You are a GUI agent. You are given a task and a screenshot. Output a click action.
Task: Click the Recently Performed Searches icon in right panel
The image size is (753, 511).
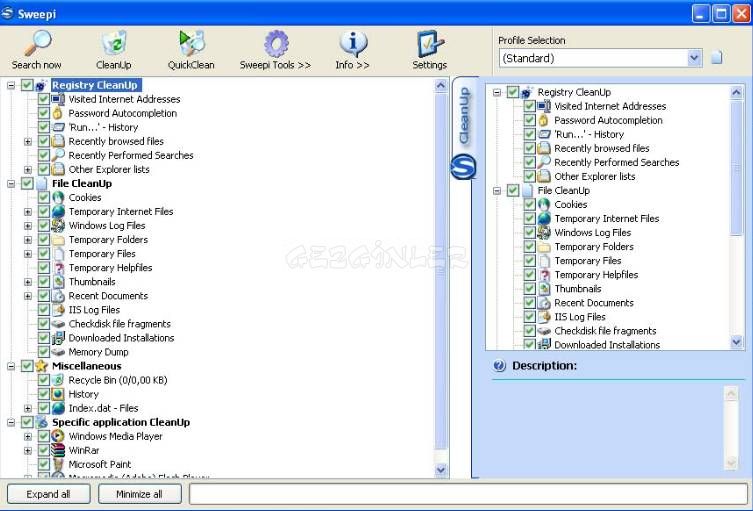pos(544,162)
